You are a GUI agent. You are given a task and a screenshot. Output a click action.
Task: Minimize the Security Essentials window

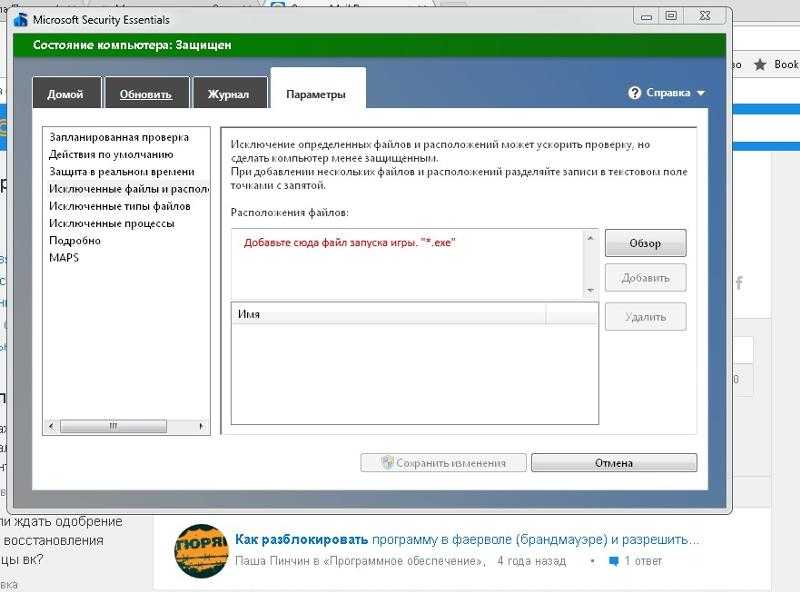pos(646,17)
